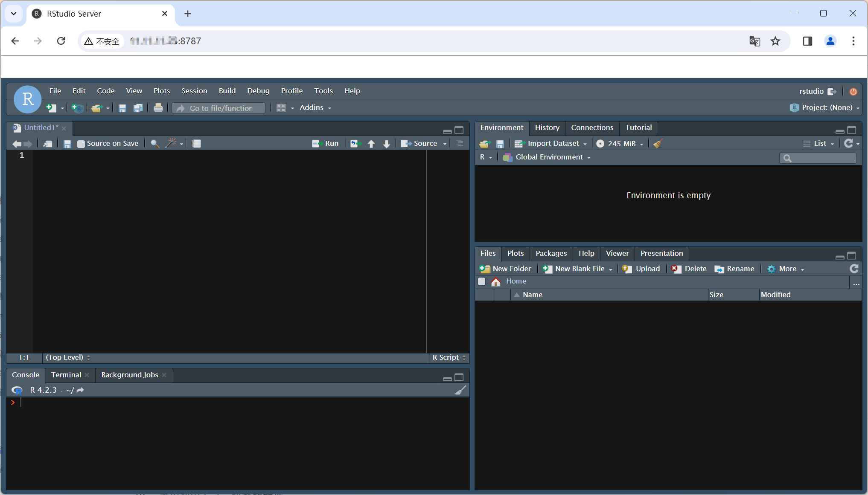This screenshot has width=868, height=495.
Task: Open the Tools menu
Action: click(x=323, y=91)
